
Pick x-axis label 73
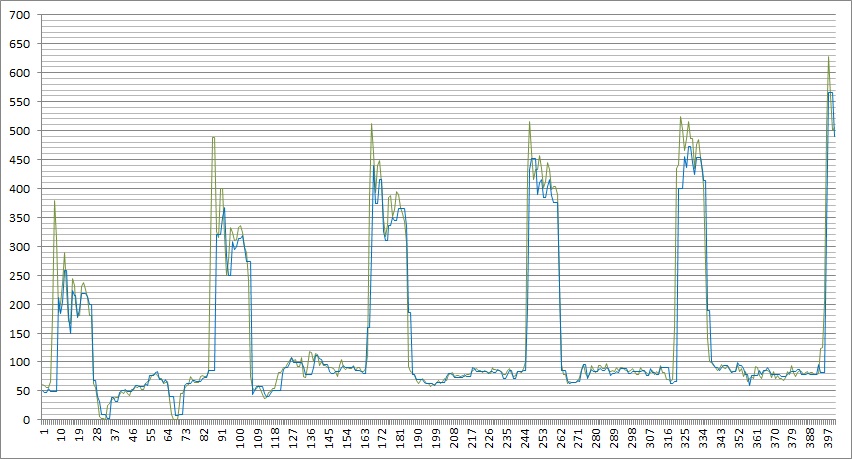pyautogui.click(x=186, y=435)
